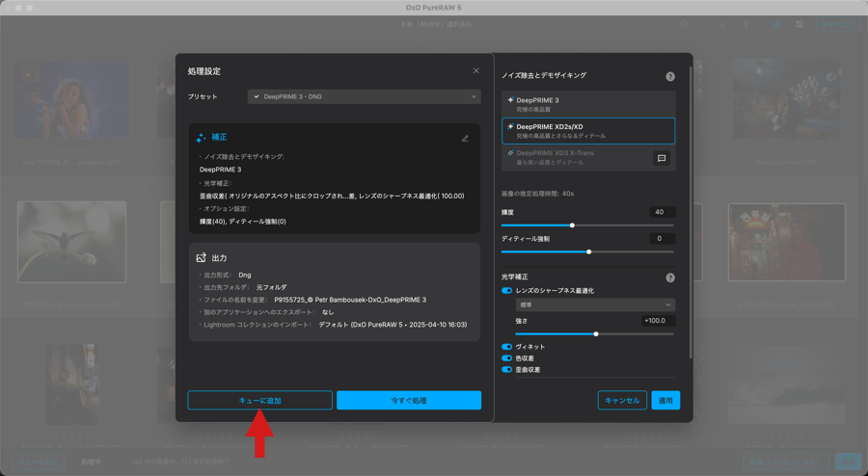
Task: Click the 輝度 value field showing 40
Action: [x=662, y=212]
